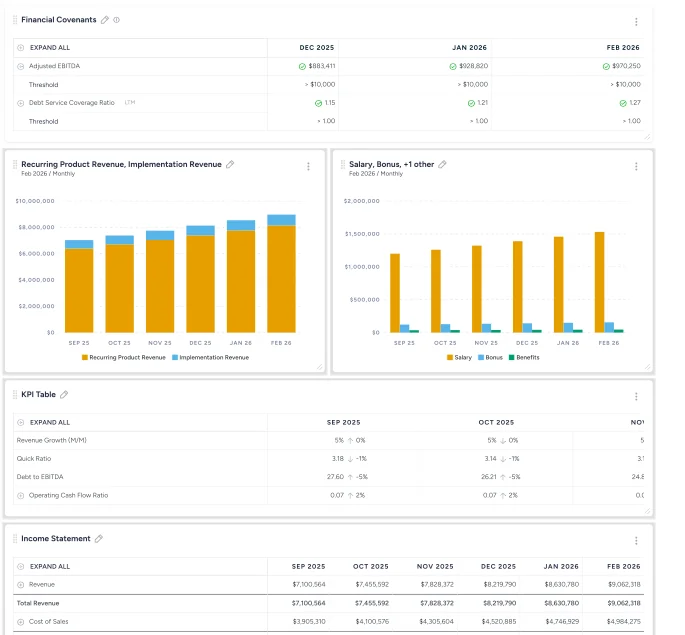Image resolution: width=685 pixels, height=635 pixels.
Task: Click the JAN 2026 column header in Financial Covenants
Action: (x=470, y=48)
